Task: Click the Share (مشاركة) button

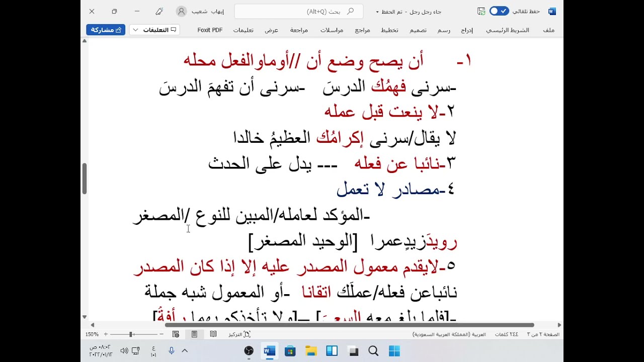Action: click(x=106, y=30)
